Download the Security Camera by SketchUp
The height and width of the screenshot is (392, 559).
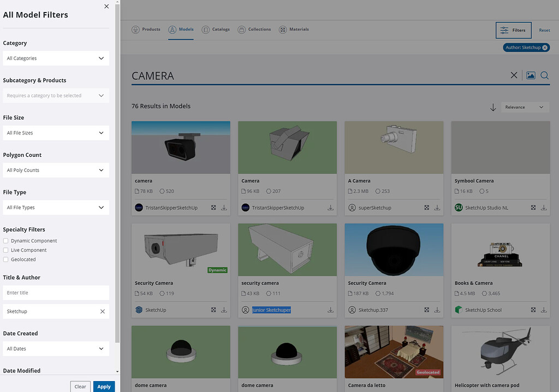pyautogui.click(x=224, y=310)
